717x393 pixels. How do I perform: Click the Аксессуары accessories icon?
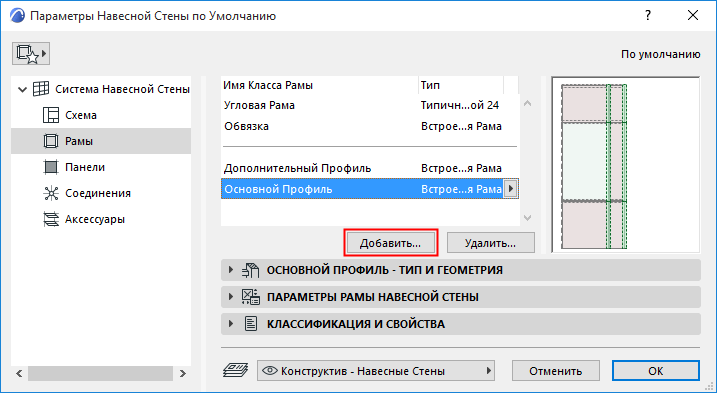coord(51,220)
